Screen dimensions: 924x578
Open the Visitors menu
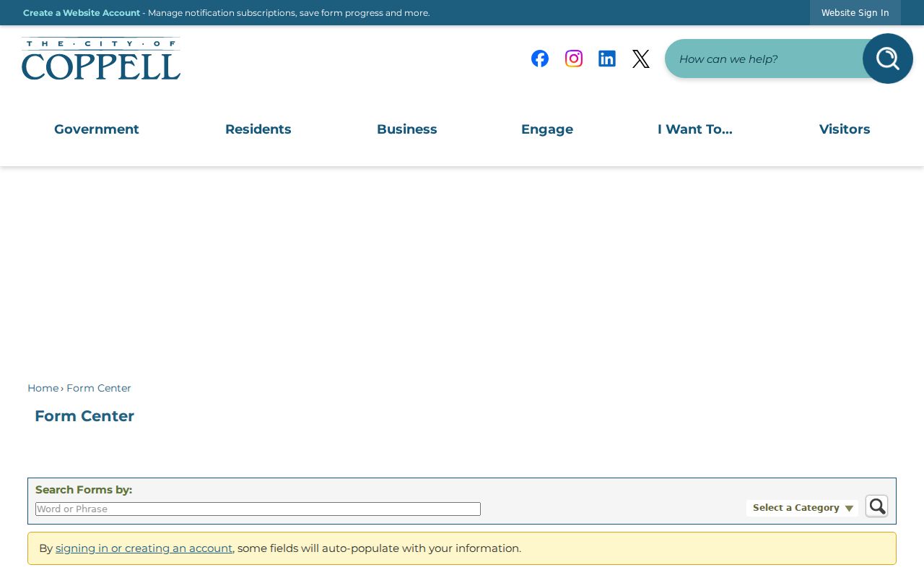click(x=845, y=129)
